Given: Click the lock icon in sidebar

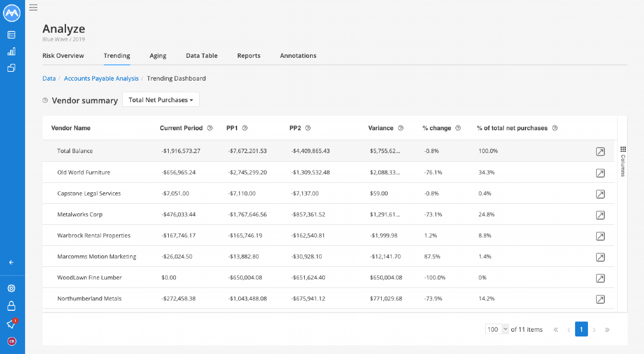Looking at the screenshot, I should click(12, 306).
